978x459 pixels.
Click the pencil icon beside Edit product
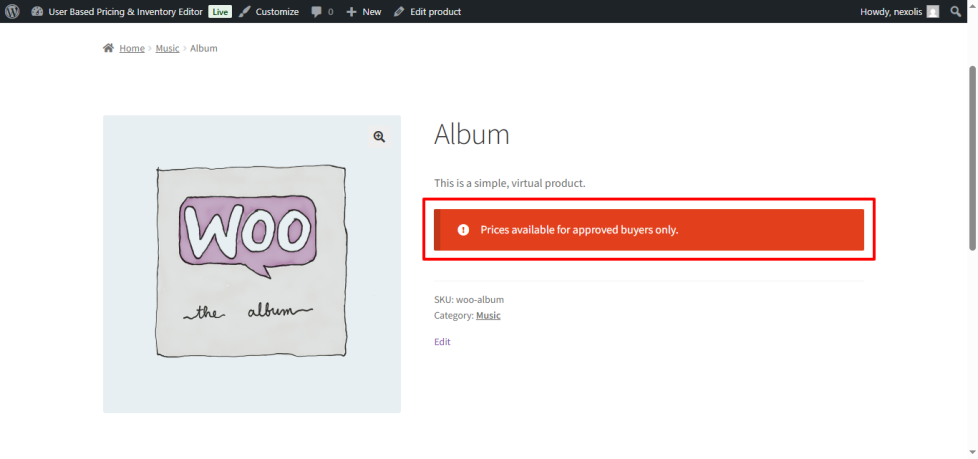[399, 11]
